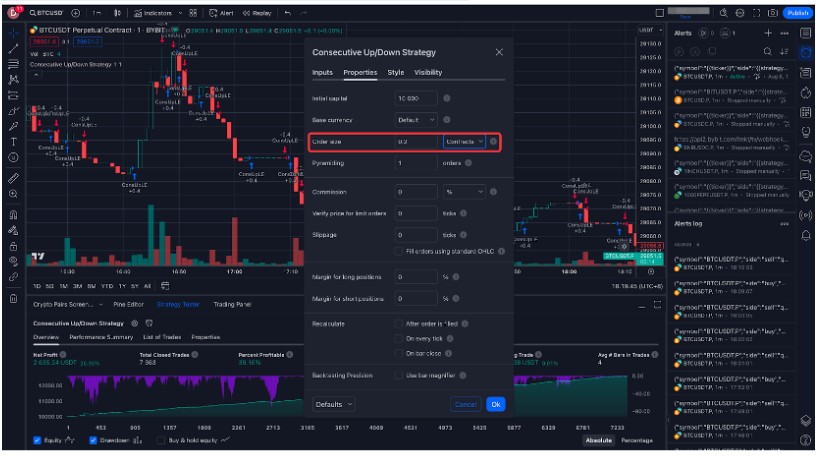Open the notifications bell in right sidebar

click(806, 235)
